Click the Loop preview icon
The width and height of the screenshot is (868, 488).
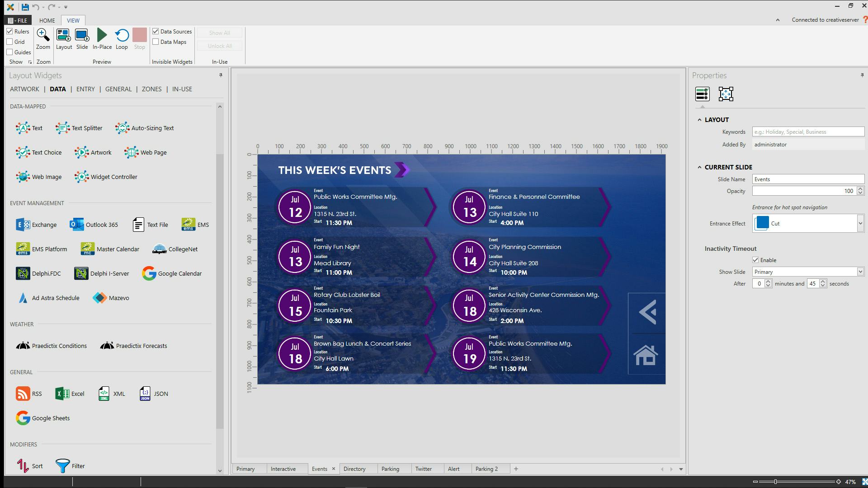point(122,35)
